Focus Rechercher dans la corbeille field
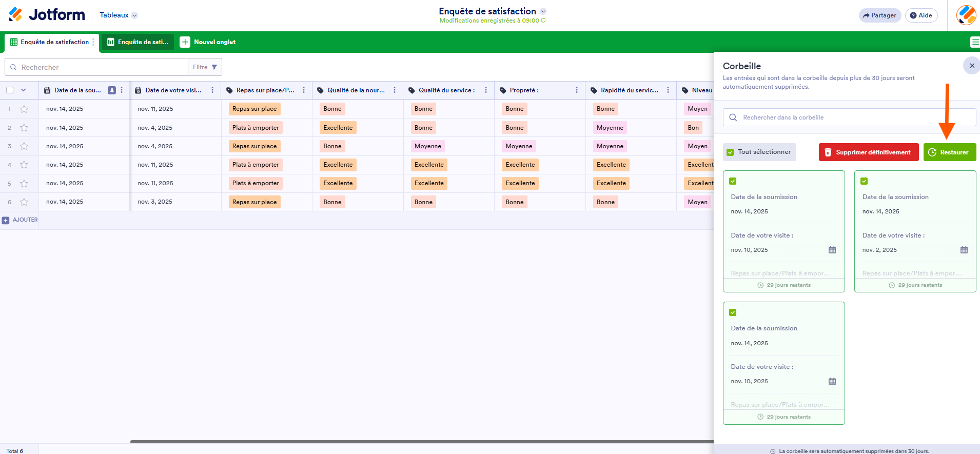The height and width of the screenshot is (454, 980). [x=849, y=117]
